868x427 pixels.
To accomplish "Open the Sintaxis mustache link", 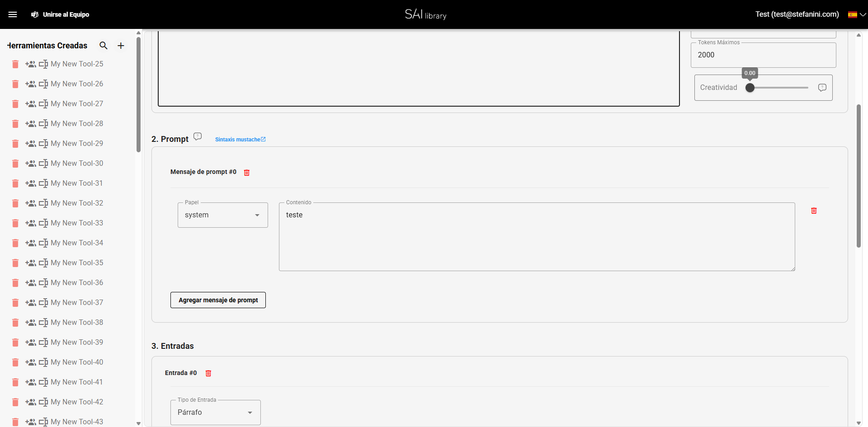I will tap(240, 139).
